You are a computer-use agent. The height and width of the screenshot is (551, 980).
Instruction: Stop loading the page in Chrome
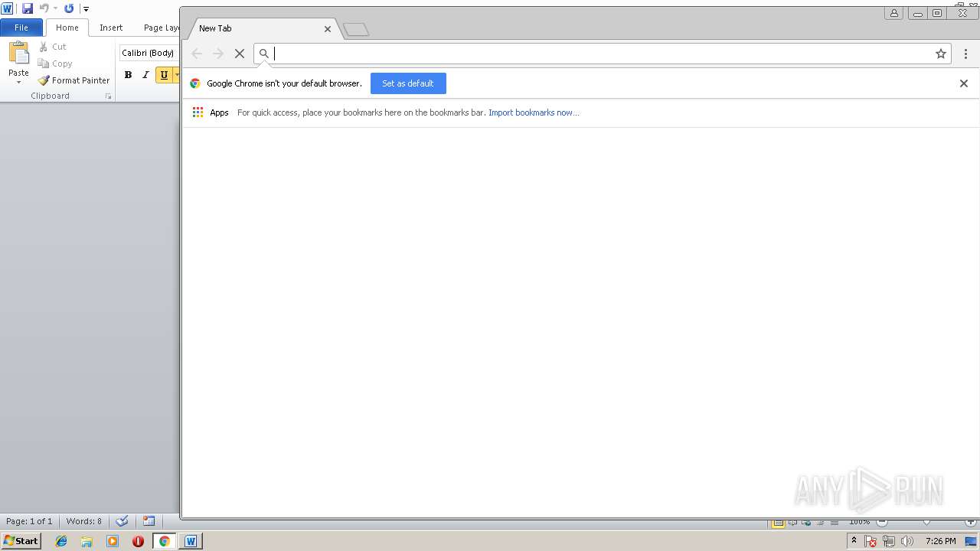coord(240,54)
